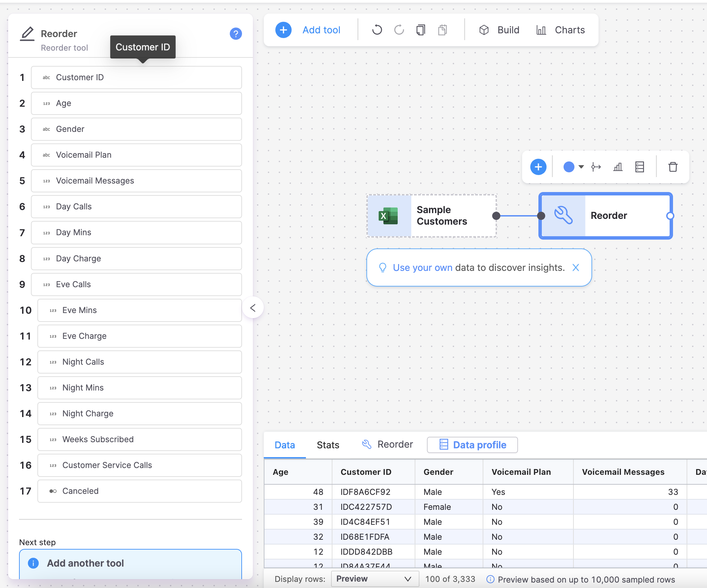Delete node with the trash icon
Screen dimensions: 707x588
pyautogui.click(x=673, y=167)
